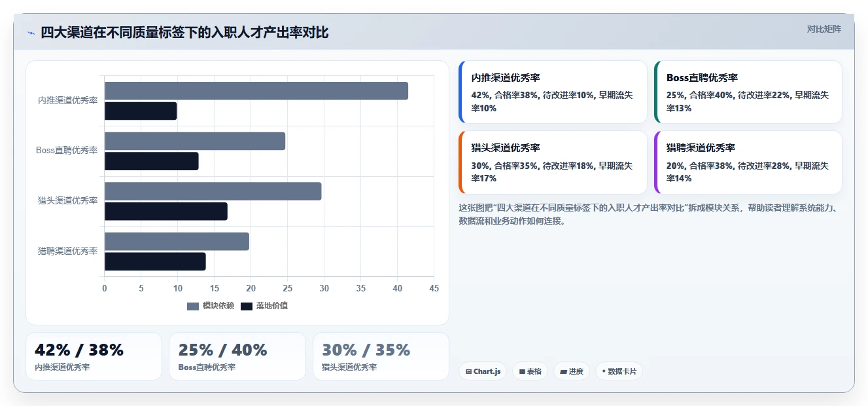Viewport: 868px width, 406px height.
Task: Open the 猎聘渠道优秀率 info card
Action: click(748, 162)
